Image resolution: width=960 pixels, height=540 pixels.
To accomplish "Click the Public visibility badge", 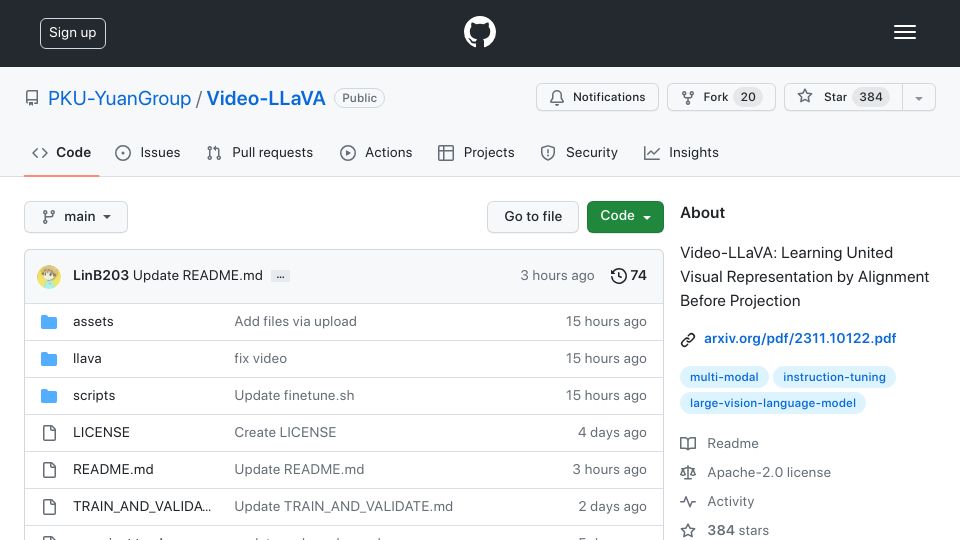I will (x=359, y=98).
